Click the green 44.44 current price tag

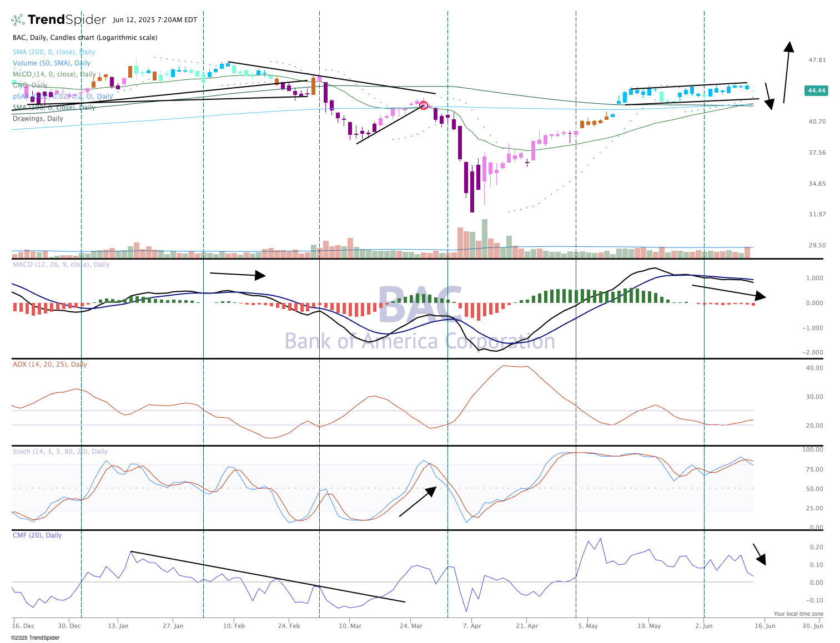point(816,90)
